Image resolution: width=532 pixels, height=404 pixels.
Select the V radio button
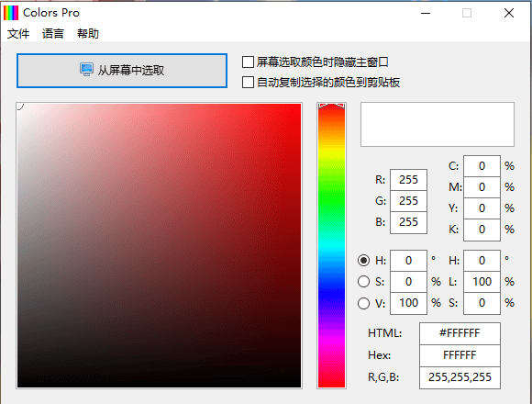[x=363, y=303]
